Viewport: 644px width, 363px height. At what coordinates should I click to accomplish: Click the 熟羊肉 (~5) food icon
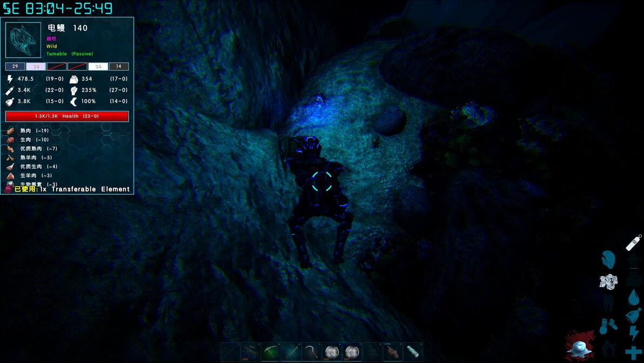tap(10, 158)
